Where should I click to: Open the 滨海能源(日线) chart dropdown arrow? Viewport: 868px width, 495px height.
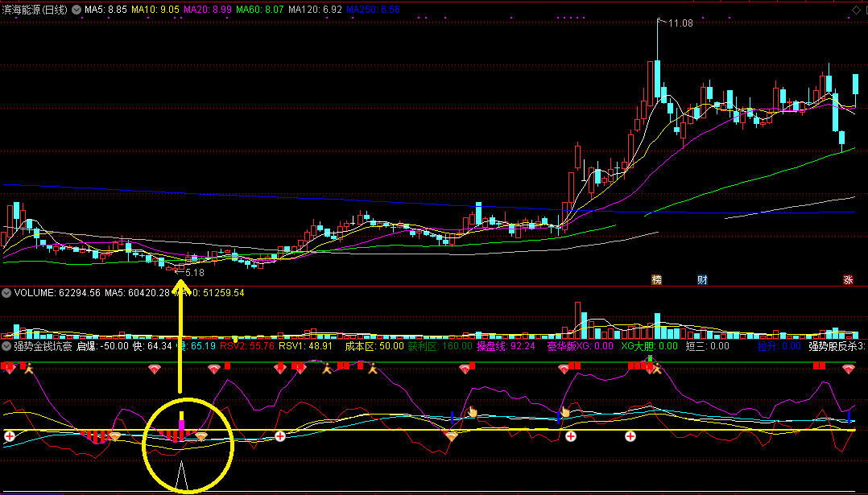point(76,10)
